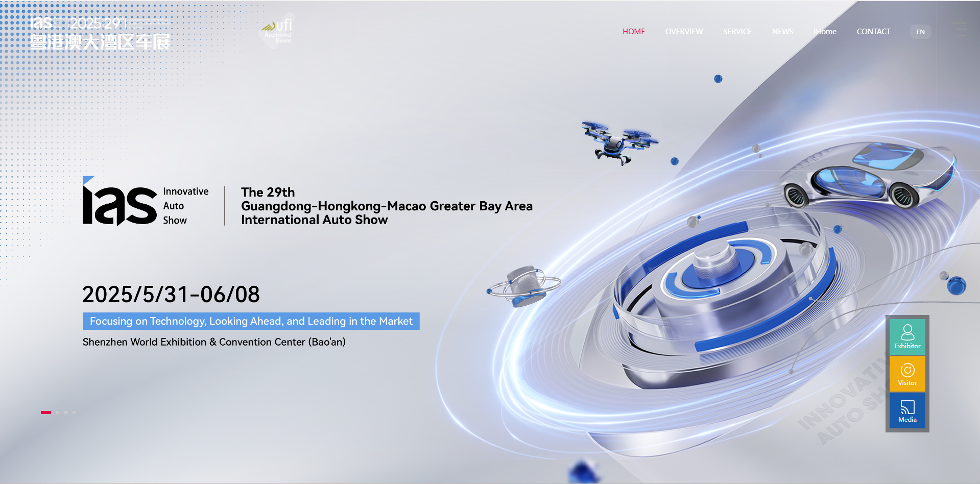Click the Visitor quick-access button

(x=907, y=374)
